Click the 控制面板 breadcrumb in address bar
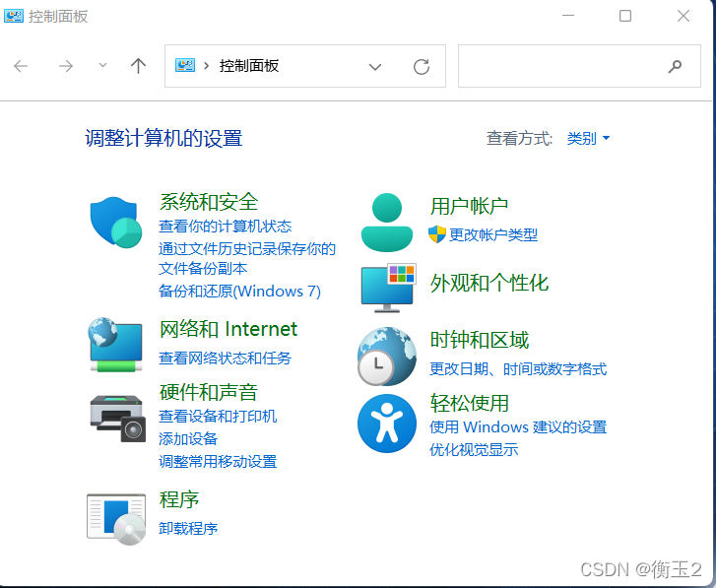 (249, 66)
